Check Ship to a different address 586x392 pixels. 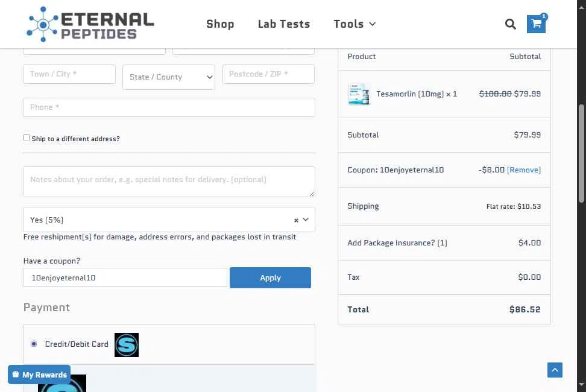click(x=27, y=138)
